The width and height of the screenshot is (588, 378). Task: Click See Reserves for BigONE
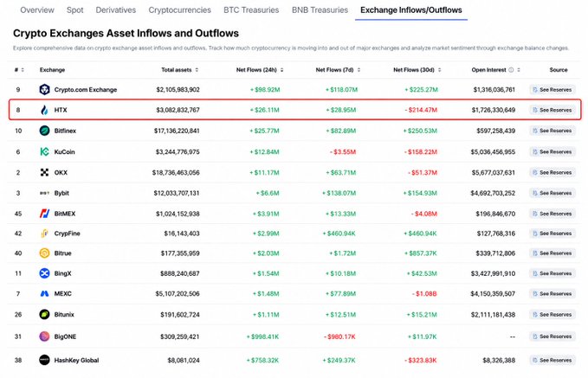[x=552, y=336]
